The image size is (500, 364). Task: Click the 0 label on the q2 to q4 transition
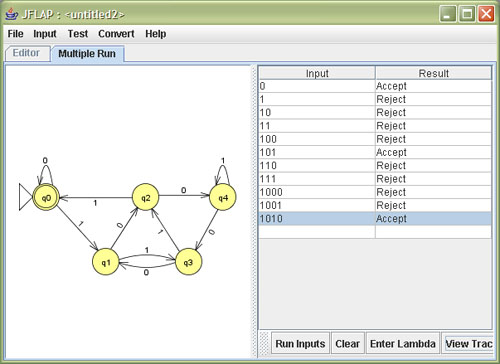tap(184, 190)
